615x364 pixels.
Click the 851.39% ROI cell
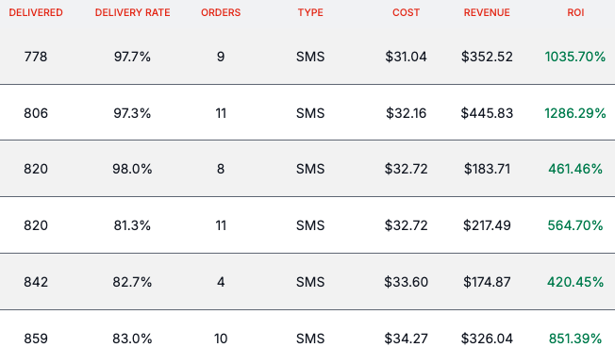coord(575,339)
